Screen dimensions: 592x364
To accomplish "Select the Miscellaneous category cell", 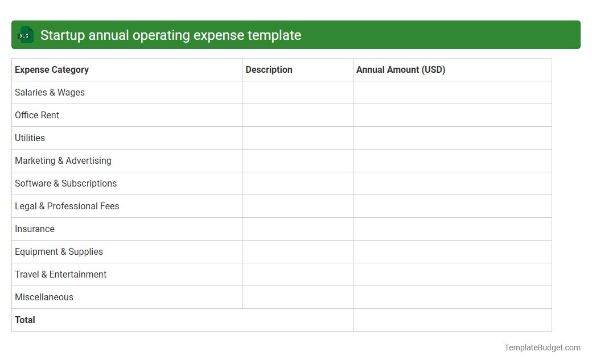I will pyautogui.click(x=44, y=297).
